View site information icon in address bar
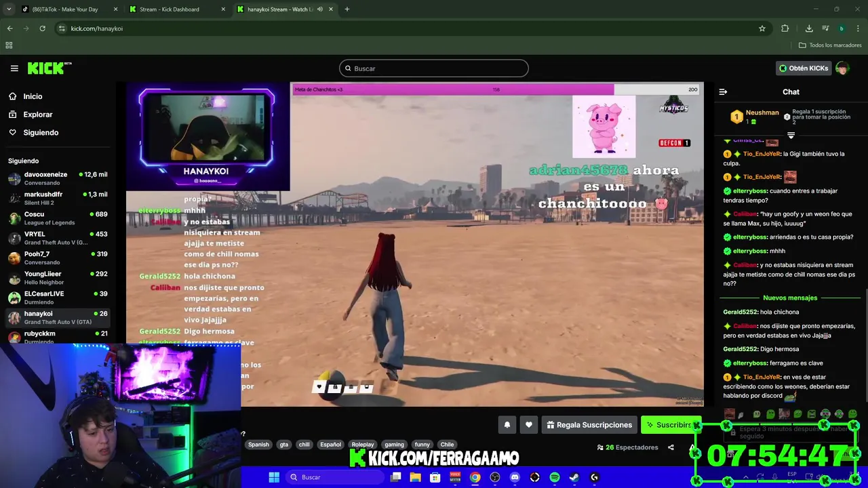This screenshot has height=488, width=868. pos(62,28)
